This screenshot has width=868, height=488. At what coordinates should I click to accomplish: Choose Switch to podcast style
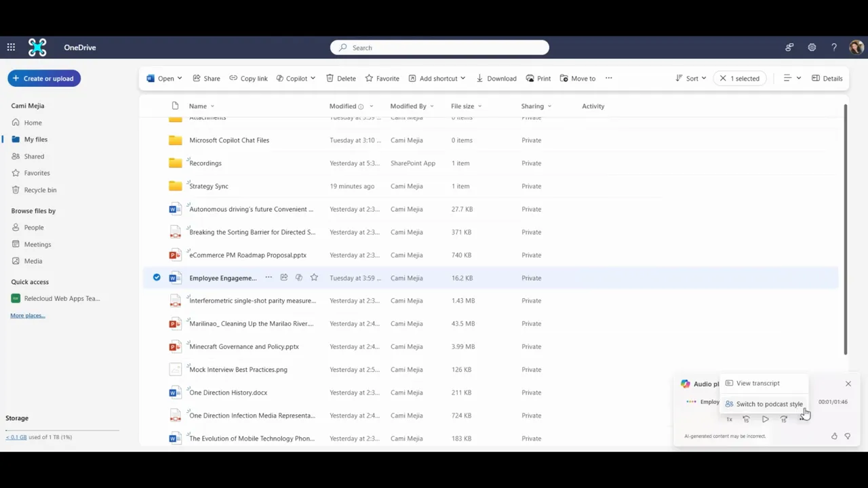click(x=764, y=404)
